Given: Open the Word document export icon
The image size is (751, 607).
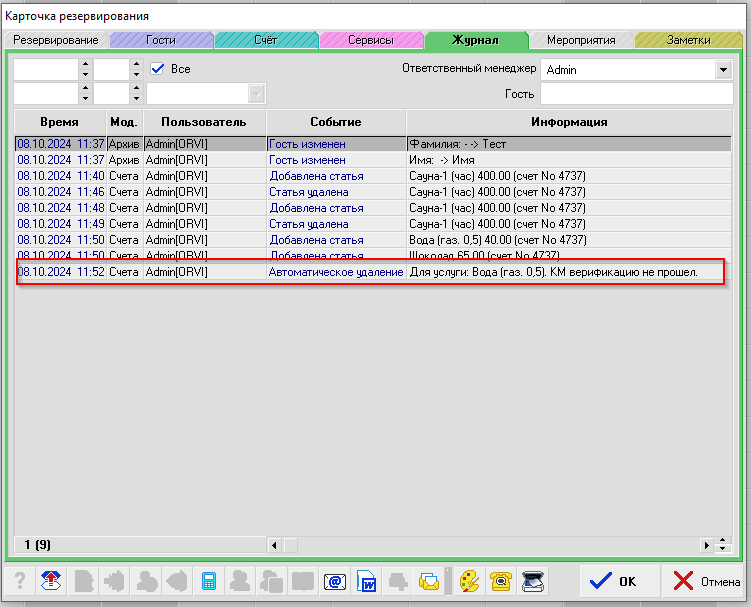Looking at the screenshot, I should click(367, 581).
